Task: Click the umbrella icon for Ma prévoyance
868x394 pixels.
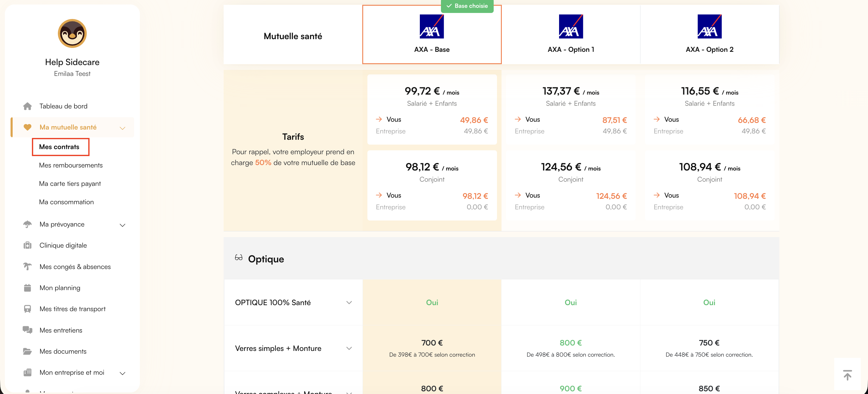Action: [28, 224]
